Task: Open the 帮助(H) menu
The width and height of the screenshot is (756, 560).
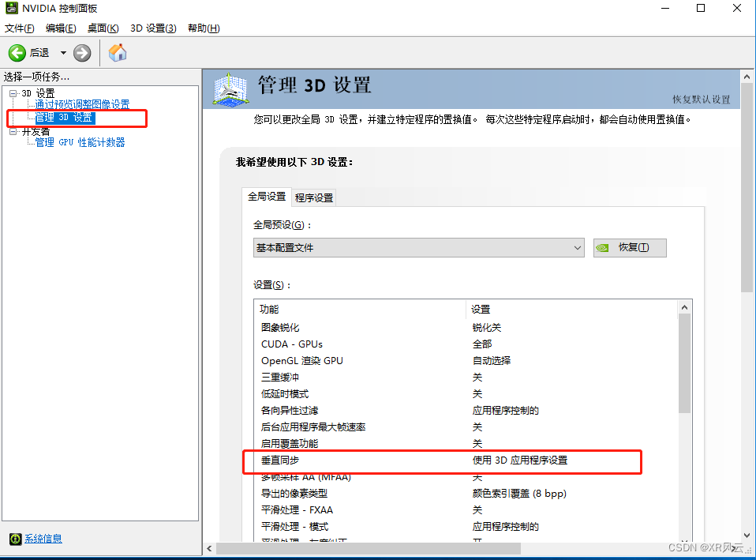Action: pyautogui.click(x=204, y=28)
